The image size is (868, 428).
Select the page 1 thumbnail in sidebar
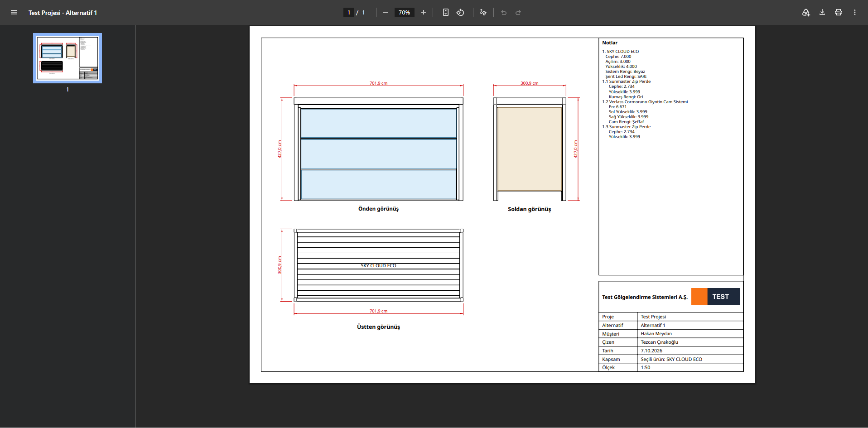[68, 58]
